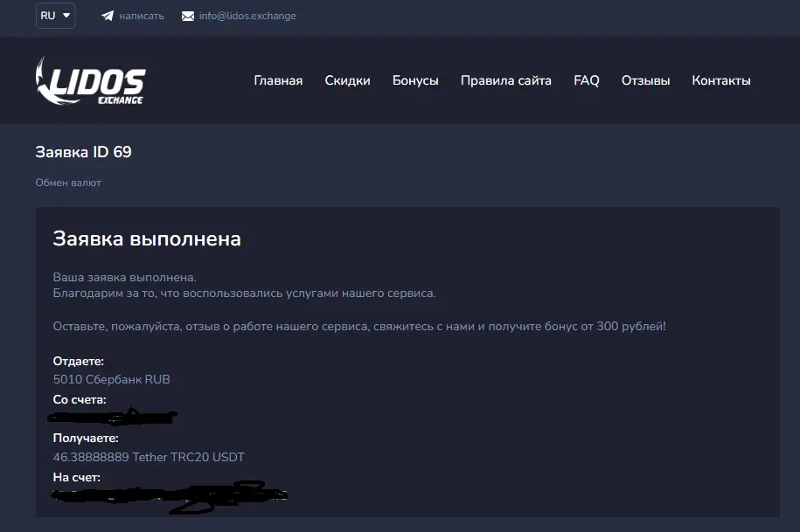
Task: Open Правила сайта from the navigation
Action: pos(505,80)
